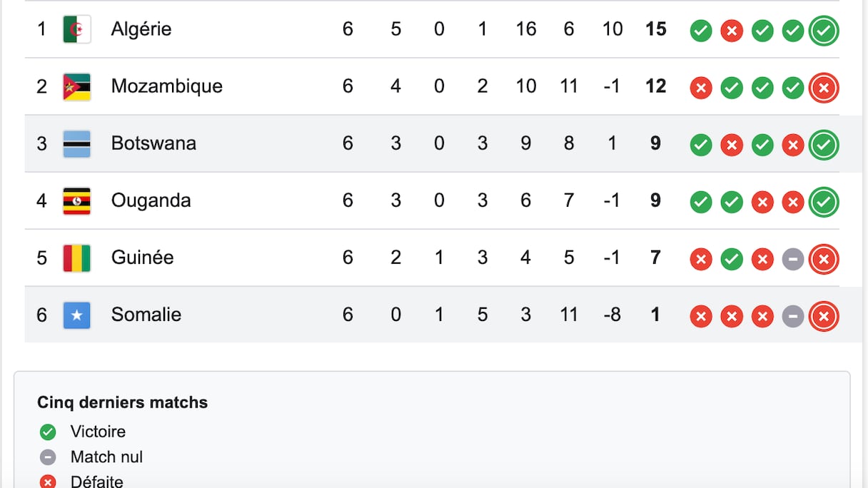
Task: Click the Algérie flag icon
Action: (x=76, y=30)
